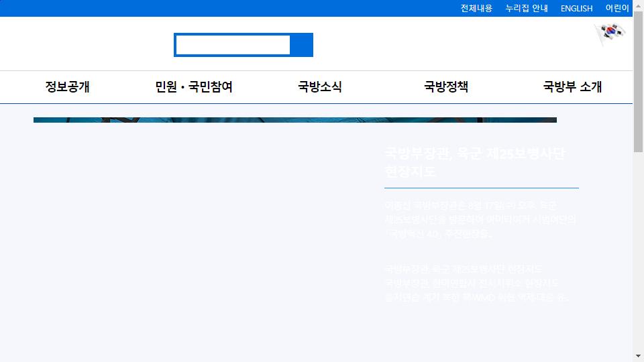644x362 pixels.
Task: Open the 어린이 link in top bar
Action: click(x=617, y=8)
